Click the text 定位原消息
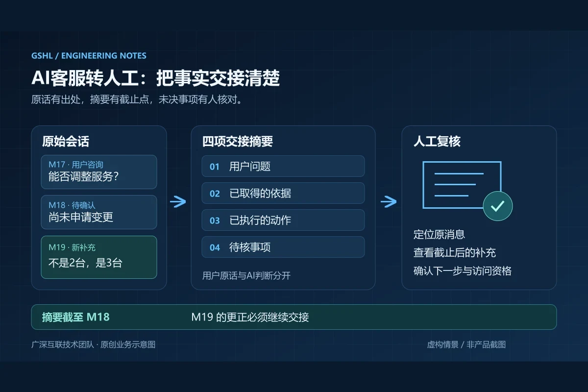Viewport: 588px width, 392px height. pos(439,234)
